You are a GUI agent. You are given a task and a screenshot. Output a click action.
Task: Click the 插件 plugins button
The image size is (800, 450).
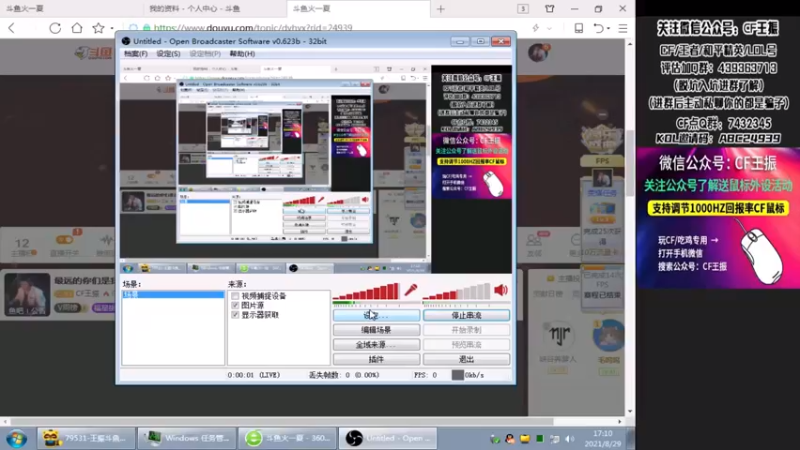pos(377,359)
